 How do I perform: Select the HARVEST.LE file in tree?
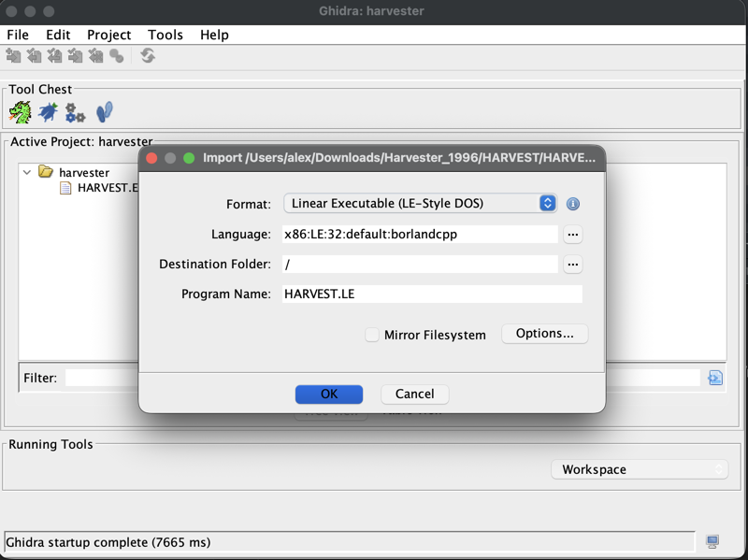106,188
